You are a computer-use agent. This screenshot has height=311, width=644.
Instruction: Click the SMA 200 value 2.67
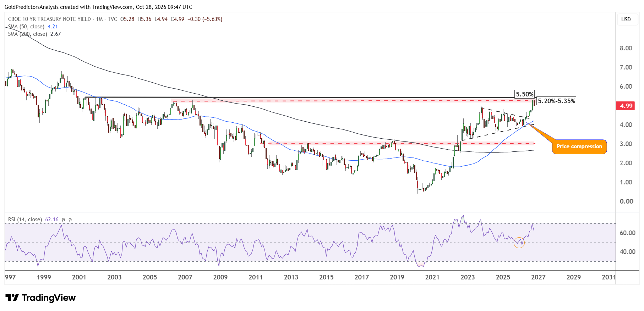[x=55, y=34]
